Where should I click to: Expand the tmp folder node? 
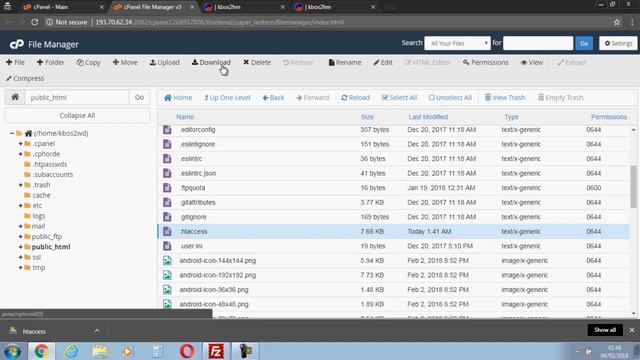(x=20, y=267)
